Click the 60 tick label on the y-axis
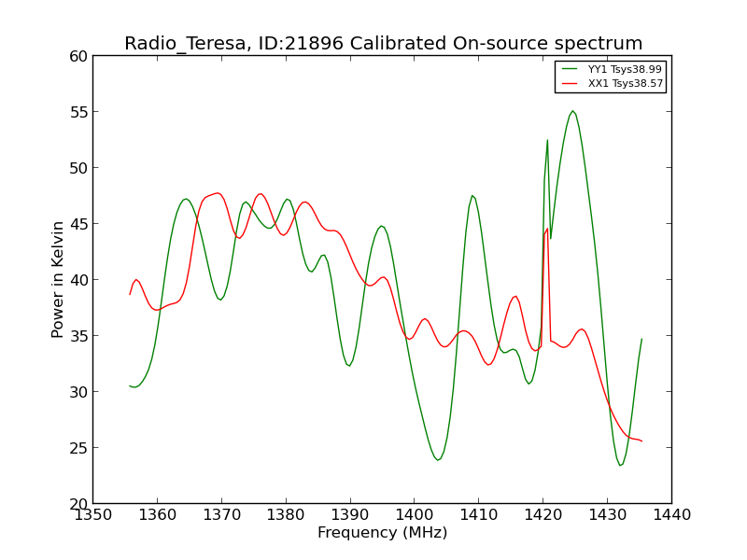 (x=78, y=56)
